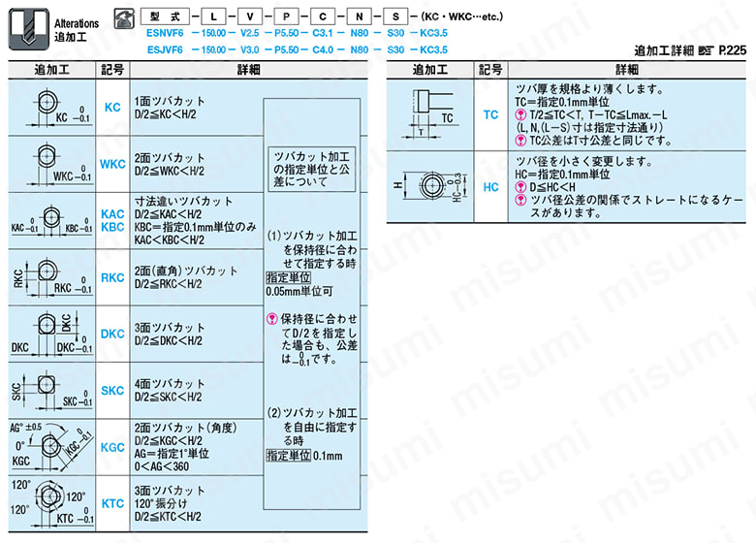Select the HC code label
This screenshot has height=543, width=756.
click(490, 187)
